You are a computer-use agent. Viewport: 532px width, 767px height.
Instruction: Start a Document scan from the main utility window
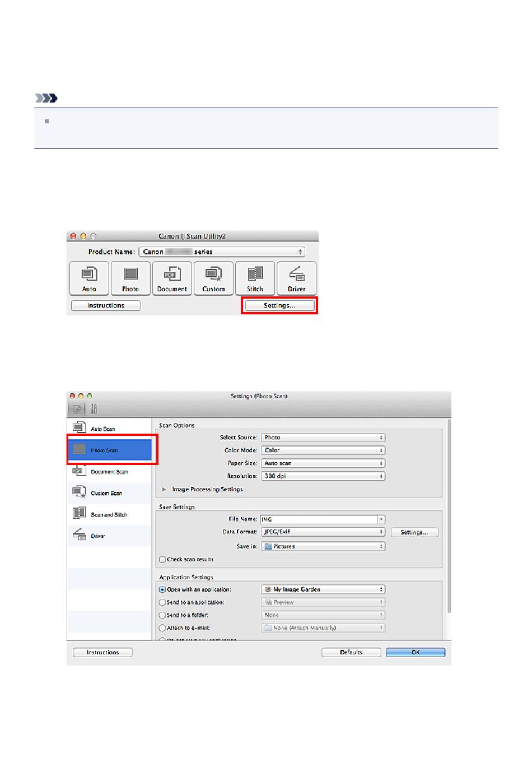[172, 278]
